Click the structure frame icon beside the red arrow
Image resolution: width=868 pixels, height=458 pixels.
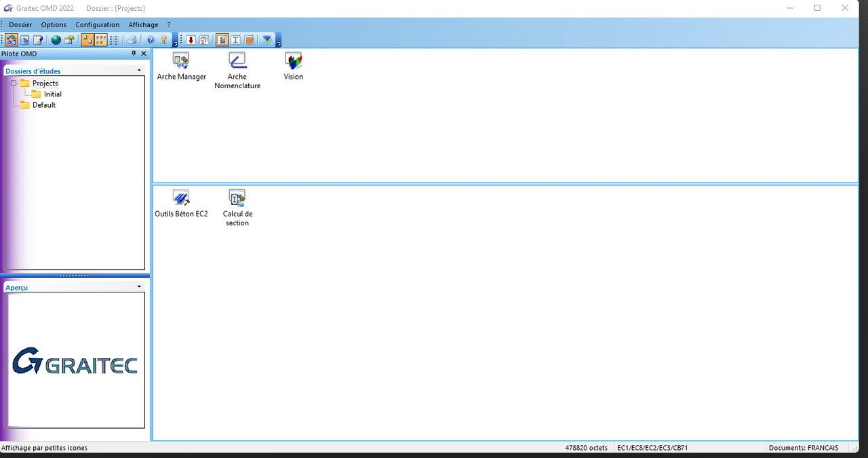pos(204,40)
